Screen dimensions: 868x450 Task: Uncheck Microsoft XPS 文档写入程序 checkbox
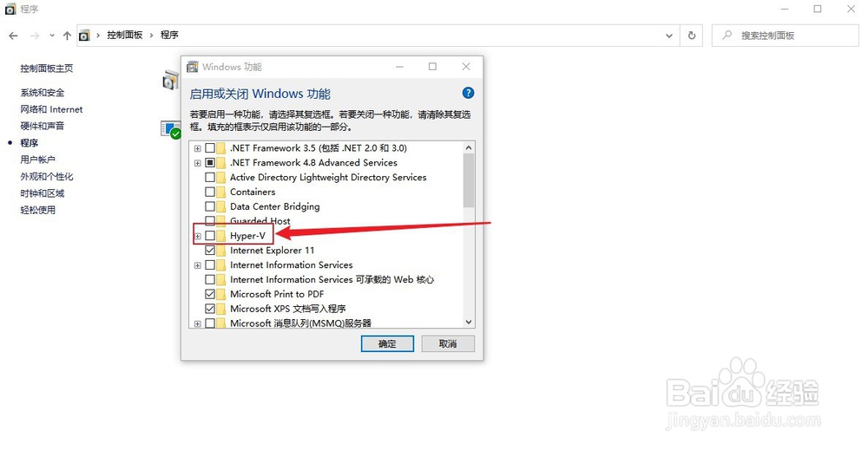pos(210,309)
